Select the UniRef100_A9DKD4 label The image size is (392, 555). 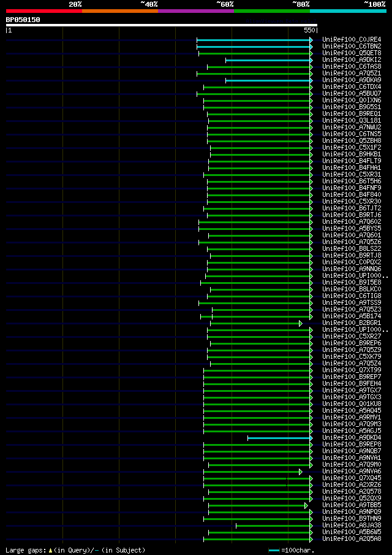coord(352,437)
